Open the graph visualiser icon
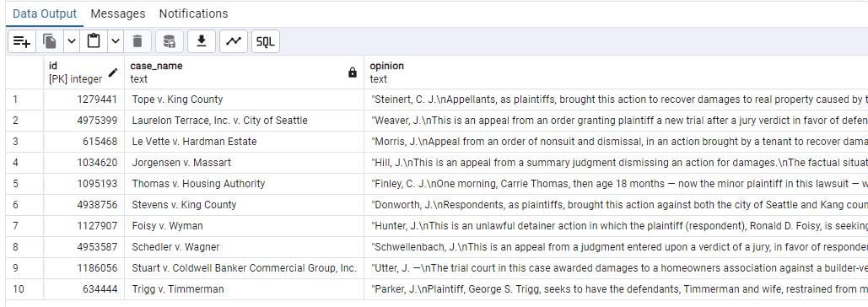868x307 pixels. pyautogui.click(x=234, y=41)
